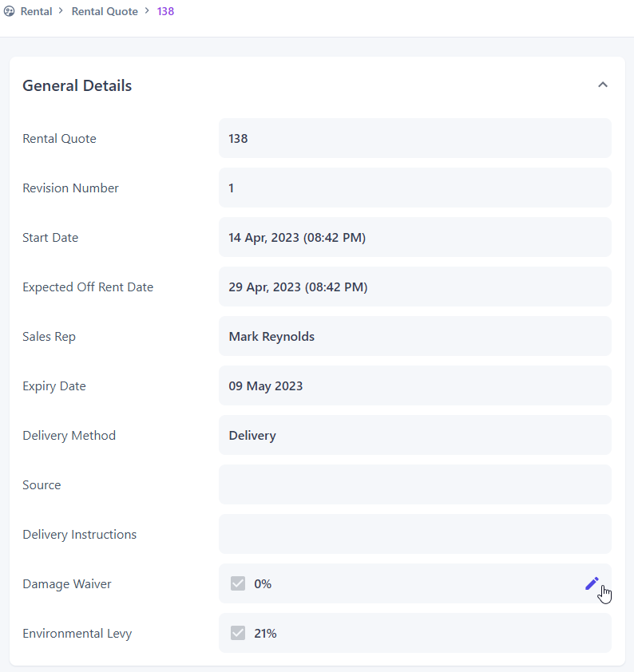
Task: Click the Environmental Levy 21% value
Action: click(x=265, y=633)
